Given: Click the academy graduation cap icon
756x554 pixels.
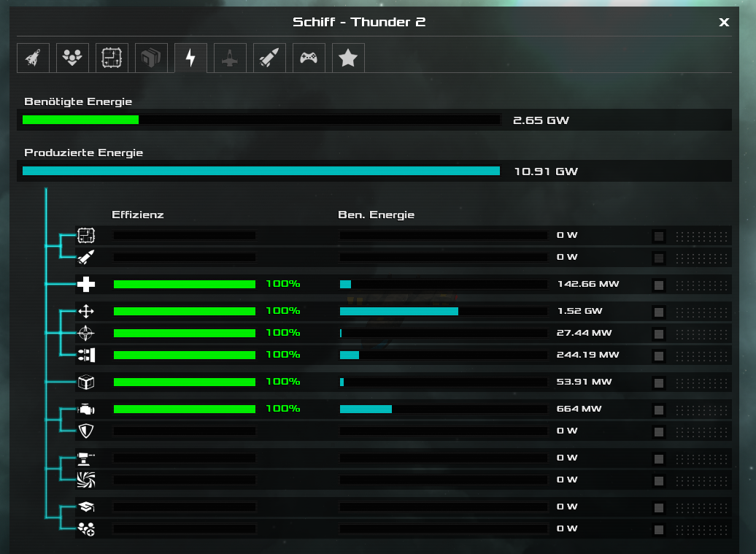Looking at the screenshot, I should tap(86, 507).
